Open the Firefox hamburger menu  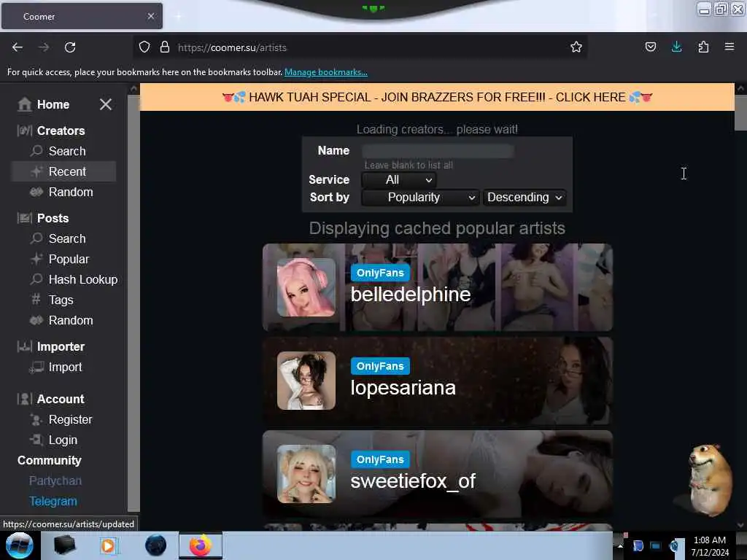point(729,47)
